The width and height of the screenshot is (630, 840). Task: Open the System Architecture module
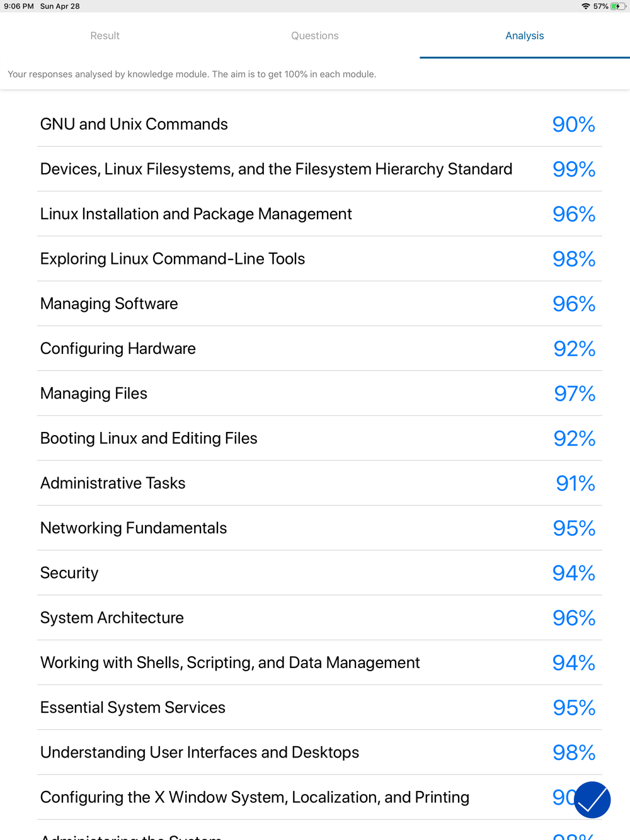click(x=319, y=618)
